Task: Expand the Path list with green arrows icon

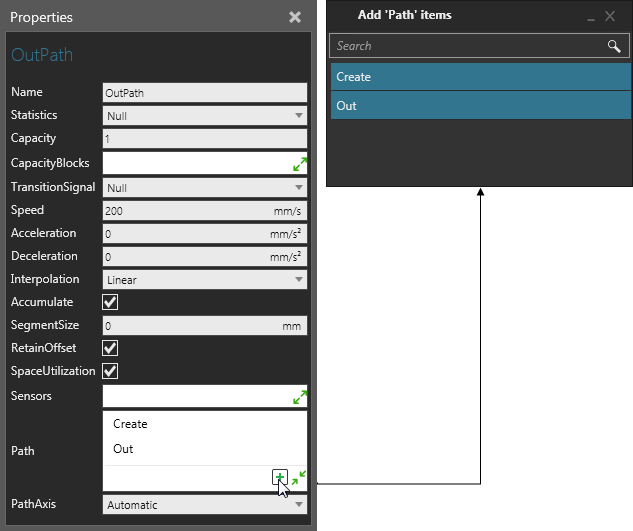Action: point(299,478)
